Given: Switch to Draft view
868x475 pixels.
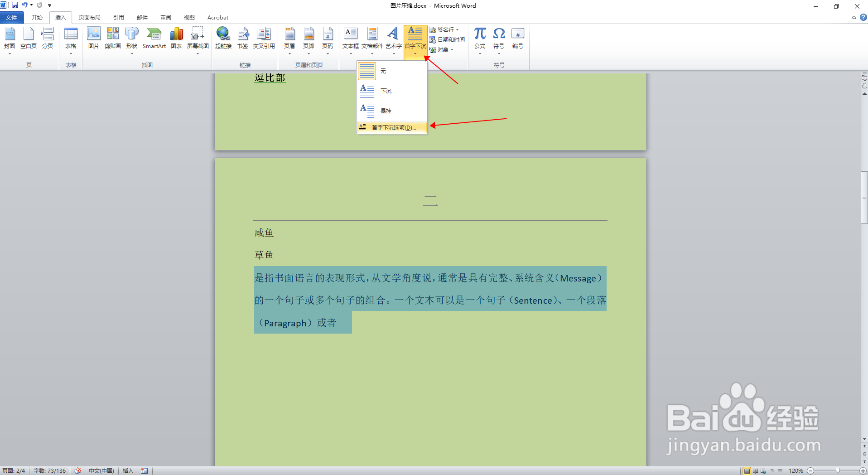Looking at the screenshot, I should (x=780, y=471).
